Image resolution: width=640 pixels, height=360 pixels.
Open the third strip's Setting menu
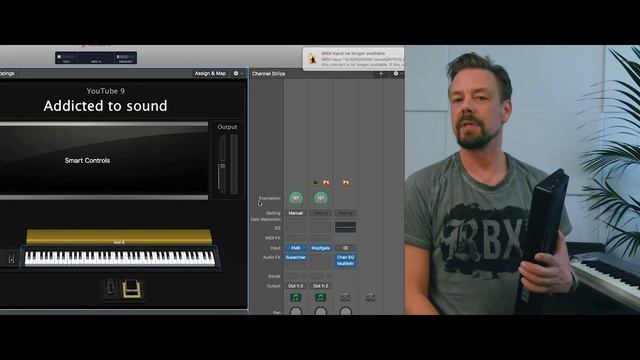(x=345, y=213)
